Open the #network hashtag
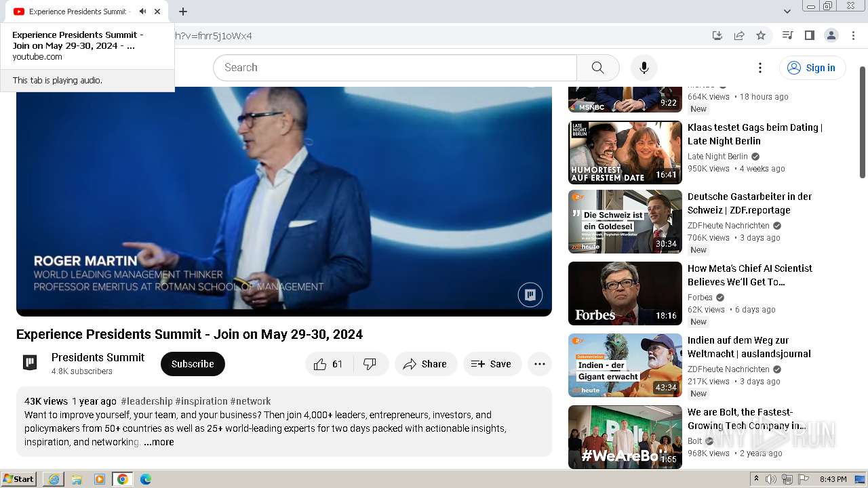Viewport: 868px width, 488px height. [250, 401]
